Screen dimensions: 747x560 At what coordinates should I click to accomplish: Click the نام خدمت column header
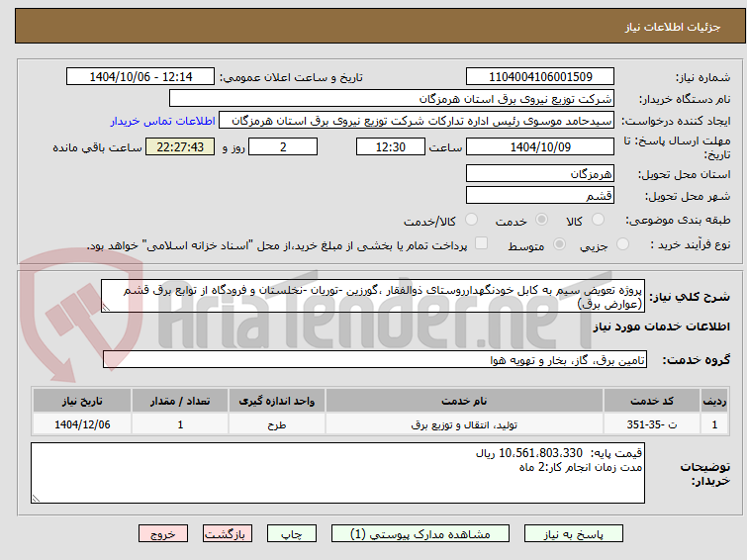[x=464, y=401]
